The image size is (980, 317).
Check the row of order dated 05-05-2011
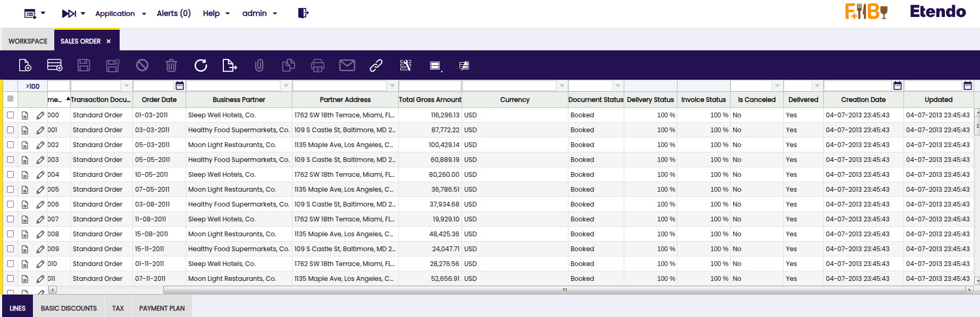(10, 160)
